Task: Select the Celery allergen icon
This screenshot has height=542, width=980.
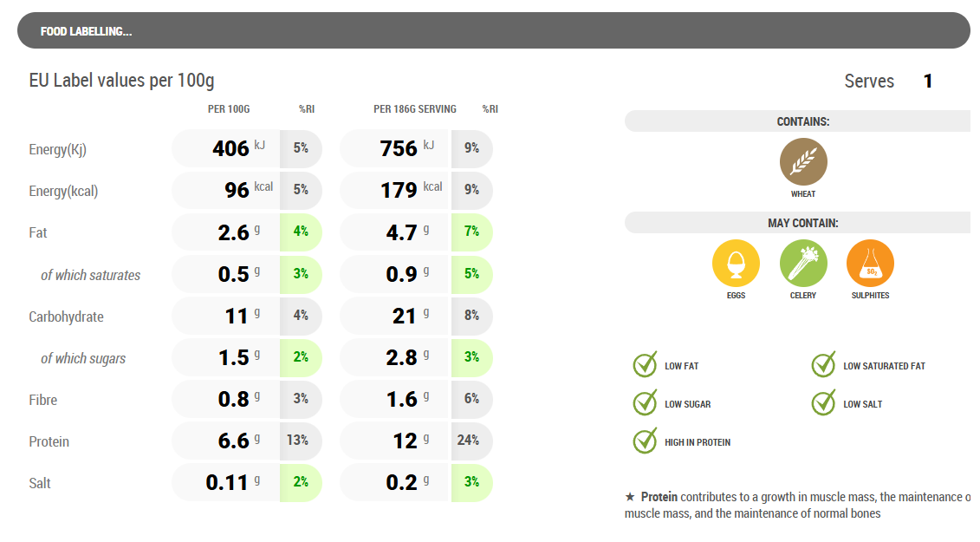Action: pos(803,263)
